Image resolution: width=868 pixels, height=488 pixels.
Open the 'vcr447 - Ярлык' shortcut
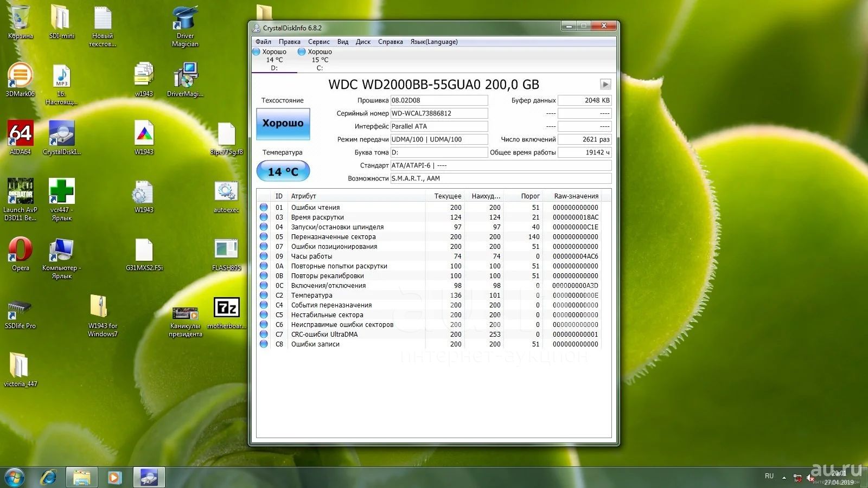point(61,200)
